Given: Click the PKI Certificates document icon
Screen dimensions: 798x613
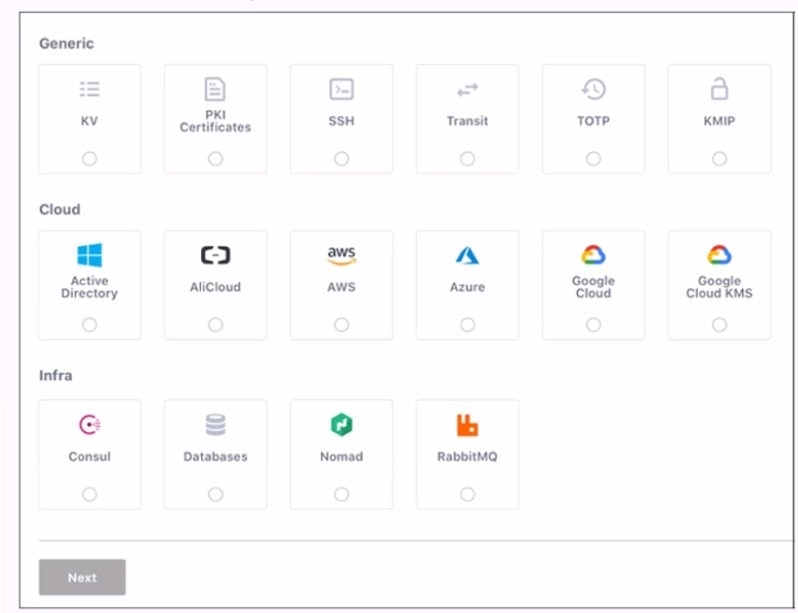Looking at the screenshot, I should click(x=215, y=89).
